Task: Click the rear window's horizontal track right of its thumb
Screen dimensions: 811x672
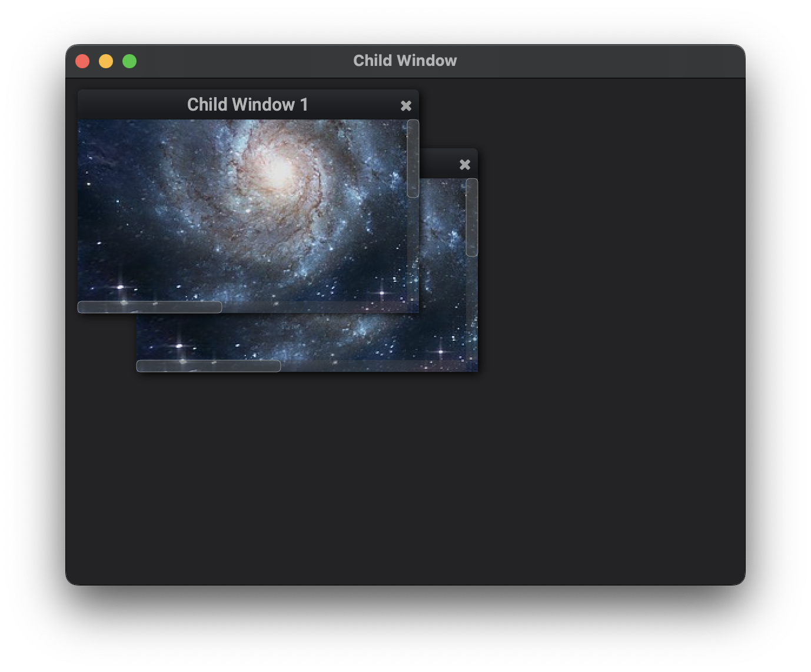Action: pyautogui.click(x=373, y=366)
